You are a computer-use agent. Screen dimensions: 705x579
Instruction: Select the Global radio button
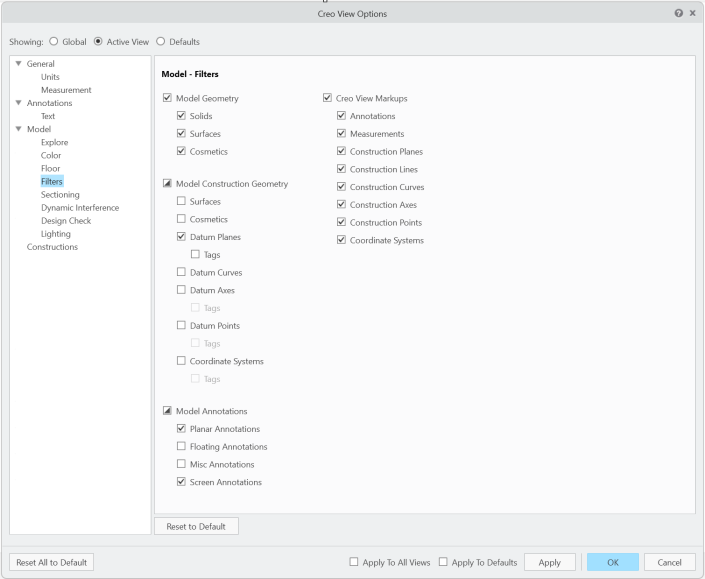tap(54, 41)
